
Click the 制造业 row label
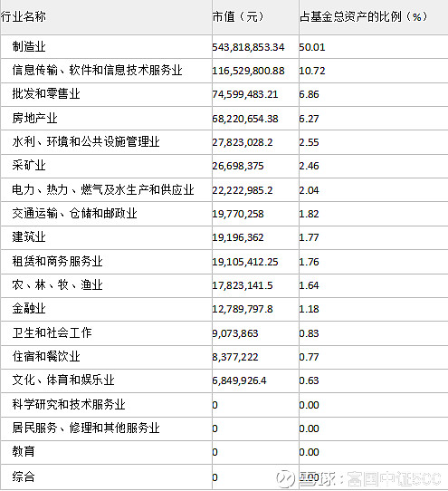29,47
